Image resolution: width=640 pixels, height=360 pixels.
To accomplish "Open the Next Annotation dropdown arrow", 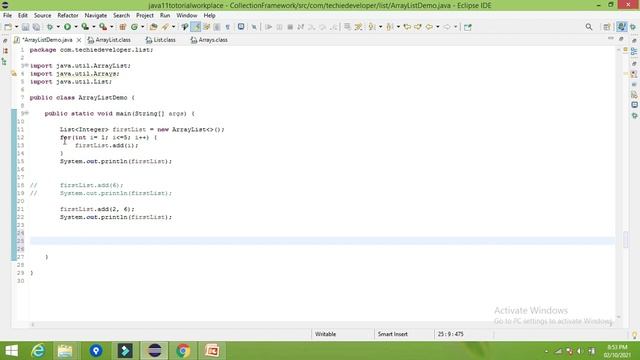I will point(380,27).
